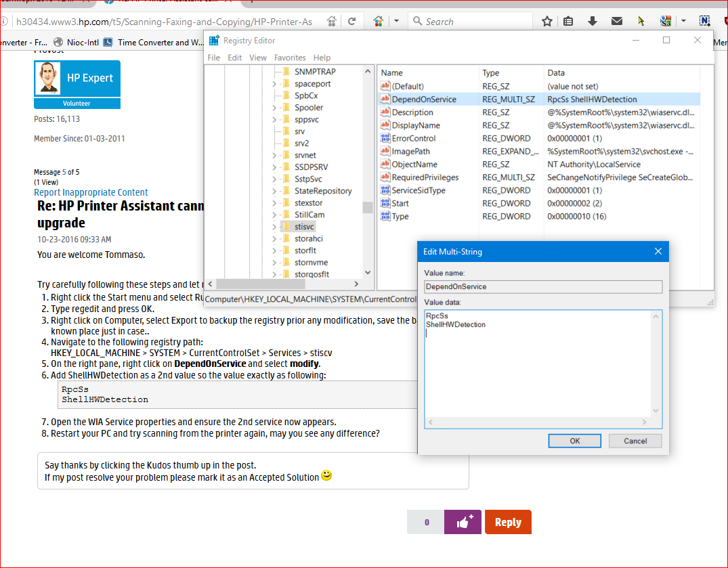This screenshot has height=568, width=728.
Task: Click the mail envelope toolbar icon
Action: click(616, 22)
